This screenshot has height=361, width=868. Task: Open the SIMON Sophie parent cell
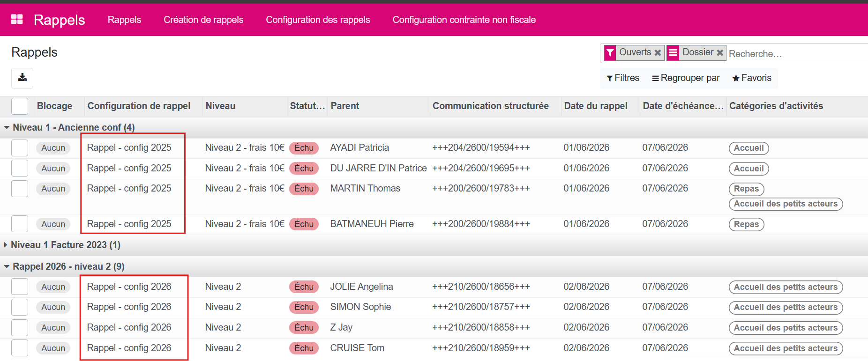(360, 307)
